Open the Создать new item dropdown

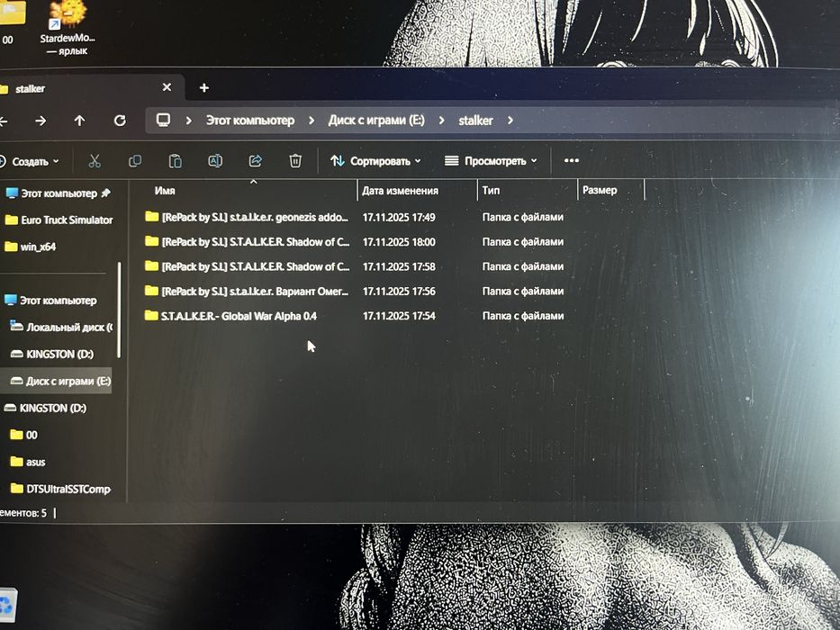coord(30,161)
